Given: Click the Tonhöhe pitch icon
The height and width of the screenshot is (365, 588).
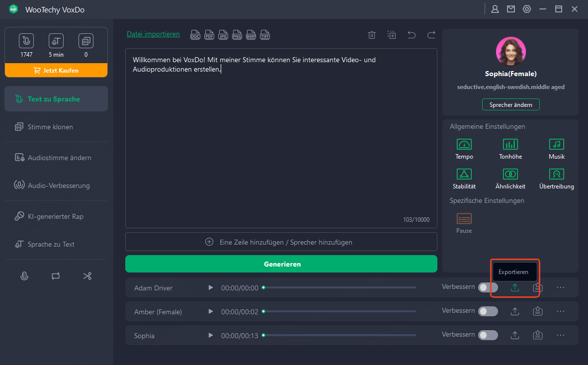Looking at the screenshot, I should [510, 145].
